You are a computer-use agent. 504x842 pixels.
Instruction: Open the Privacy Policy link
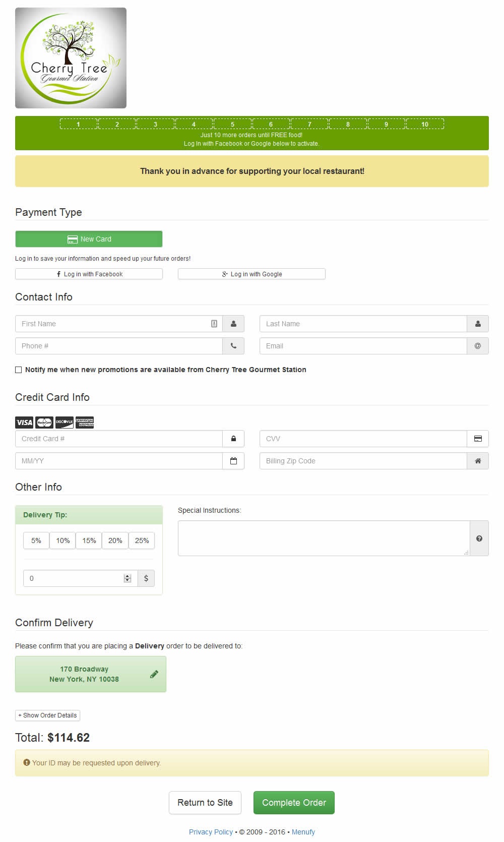point(211,832)
